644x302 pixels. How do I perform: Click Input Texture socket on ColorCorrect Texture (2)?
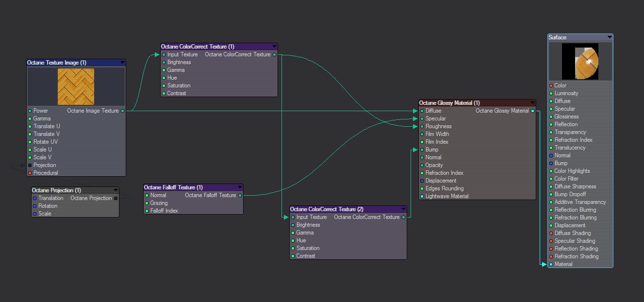[x=293, y=217]
